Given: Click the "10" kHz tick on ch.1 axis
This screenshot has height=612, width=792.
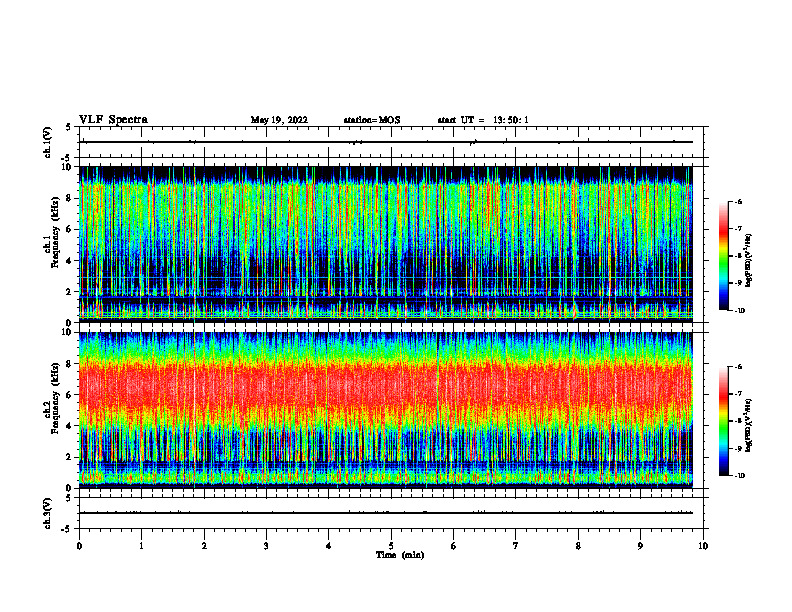Looking at the screenshot, I should tap(68, 167).
